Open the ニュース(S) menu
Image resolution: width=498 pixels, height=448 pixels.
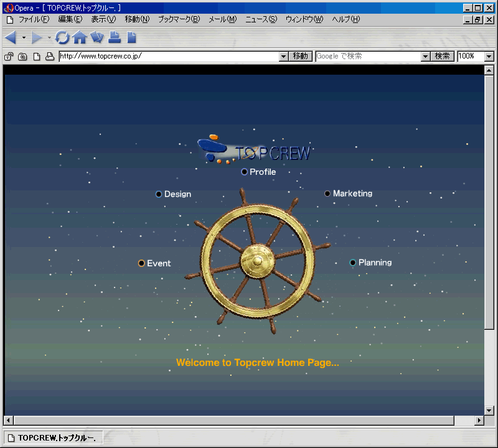(261, 19)
